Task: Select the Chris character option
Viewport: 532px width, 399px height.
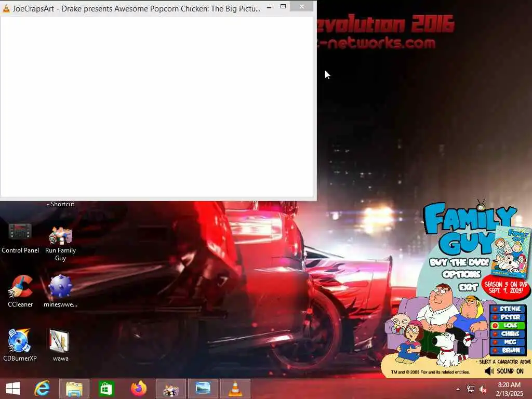Action: click(x=508, y=334)
